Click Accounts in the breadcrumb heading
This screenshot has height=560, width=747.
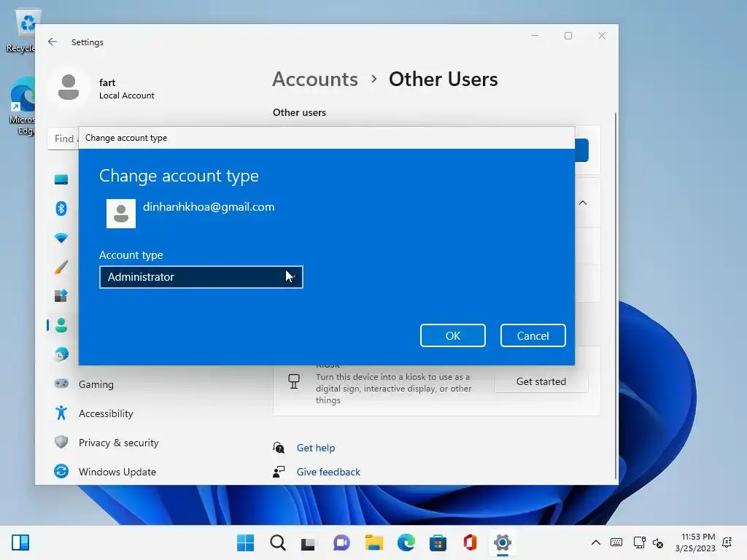[315, 79]
